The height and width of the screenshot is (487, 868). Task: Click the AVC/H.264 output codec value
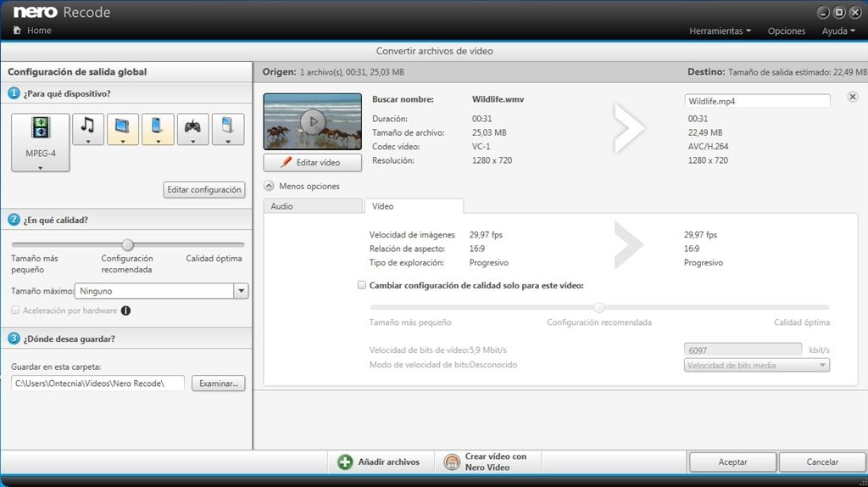tap(708, 146)
